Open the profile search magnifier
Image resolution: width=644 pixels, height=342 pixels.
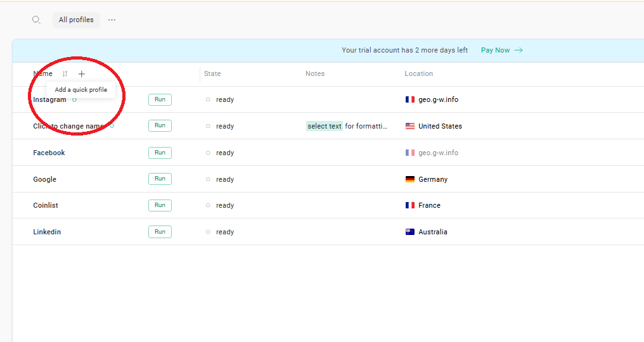[x=36, y=20]
